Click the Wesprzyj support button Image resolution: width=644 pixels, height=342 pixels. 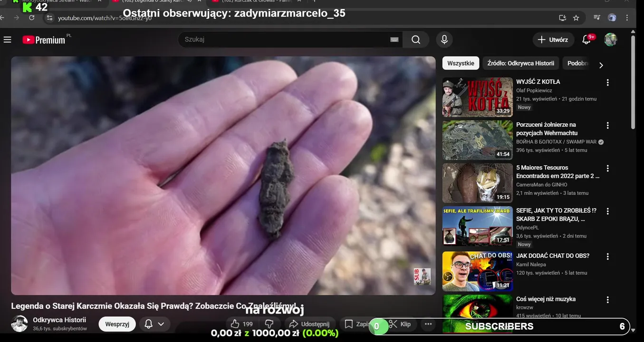117,324
